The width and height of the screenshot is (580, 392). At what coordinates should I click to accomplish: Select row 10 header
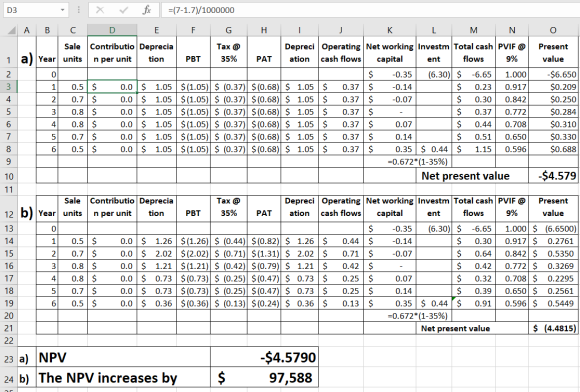(x=9, y=176)
